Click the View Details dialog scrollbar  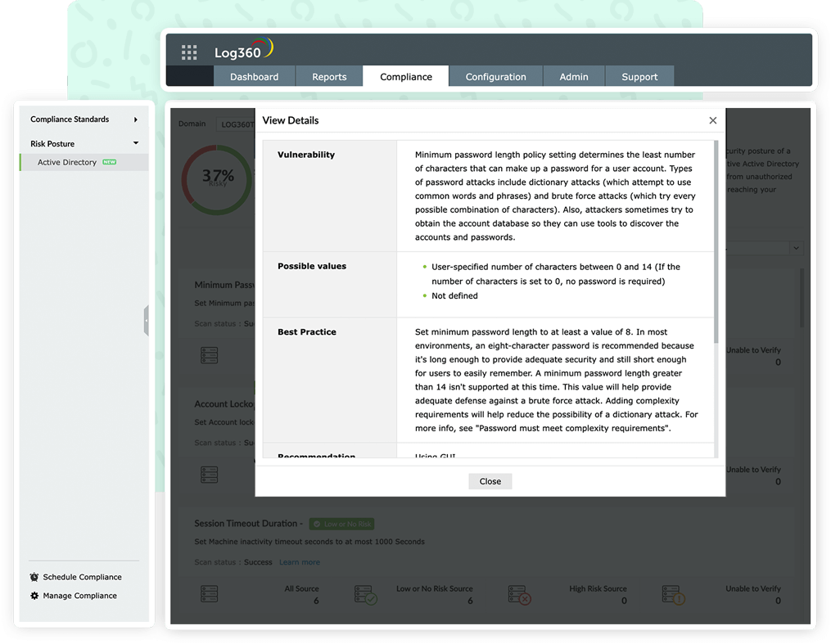pyautogui.click(x=716, y=241)
